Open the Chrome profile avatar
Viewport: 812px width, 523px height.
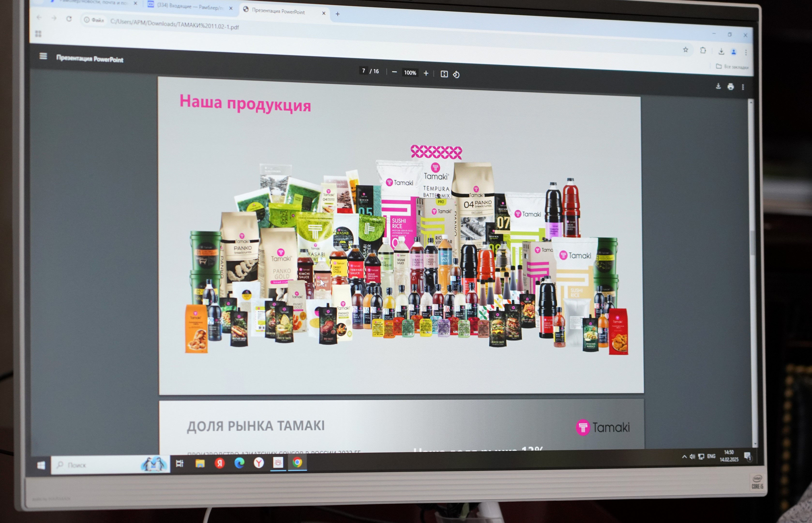(734, 52)
